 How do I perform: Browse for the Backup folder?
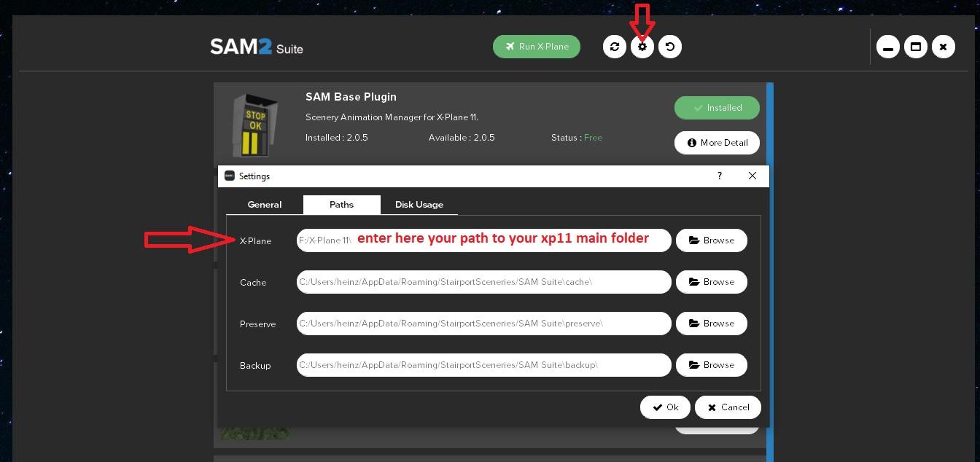pos(712,365)
